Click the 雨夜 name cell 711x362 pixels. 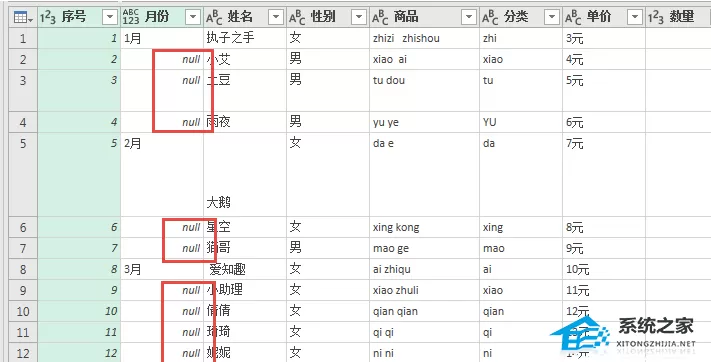pos(245,122)
